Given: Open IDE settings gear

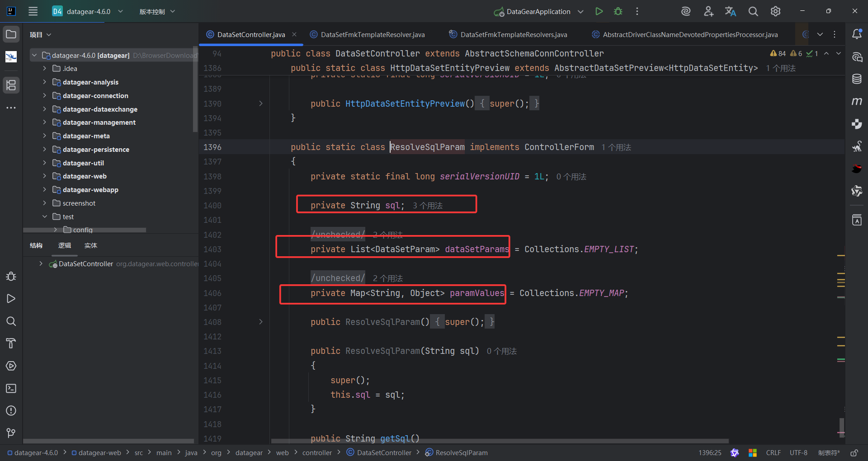Looking at the screenshot, I should pyautogui.click(x=775, y=11).
